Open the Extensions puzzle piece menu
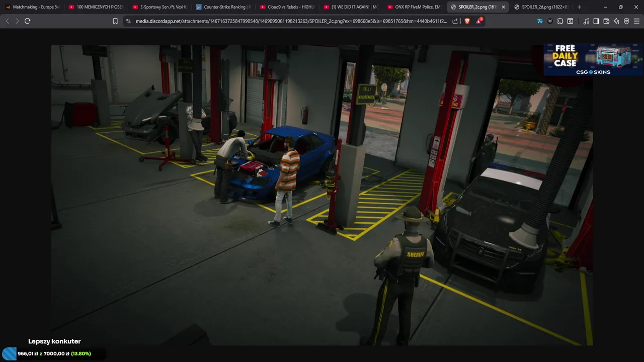Screen dimensions: 644x362 tap(560, 21)
